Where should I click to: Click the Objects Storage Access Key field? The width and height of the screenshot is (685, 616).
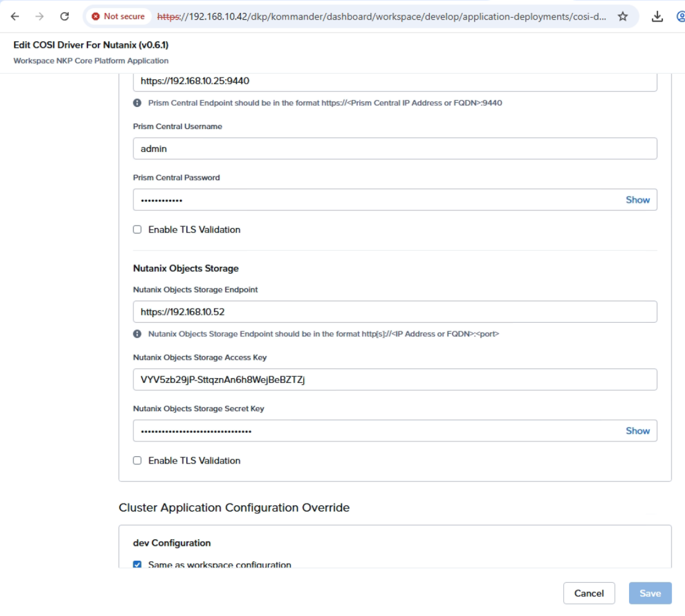tap(395, 379)
